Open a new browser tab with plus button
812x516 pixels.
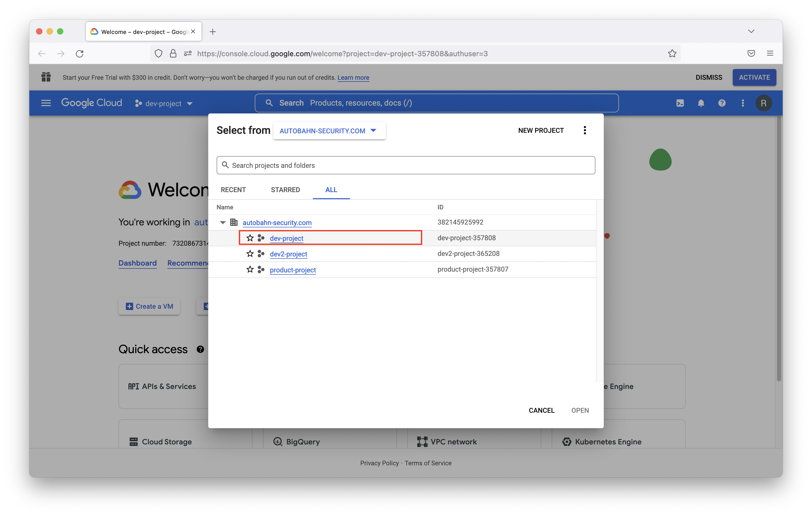(x=212, y=32)
